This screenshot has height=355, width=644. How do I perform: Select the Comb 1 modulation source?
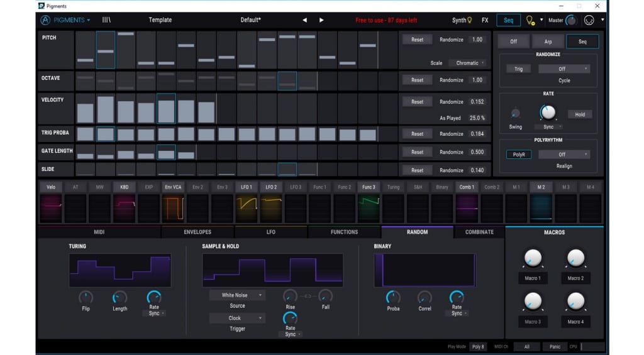(x=467, y=187)
